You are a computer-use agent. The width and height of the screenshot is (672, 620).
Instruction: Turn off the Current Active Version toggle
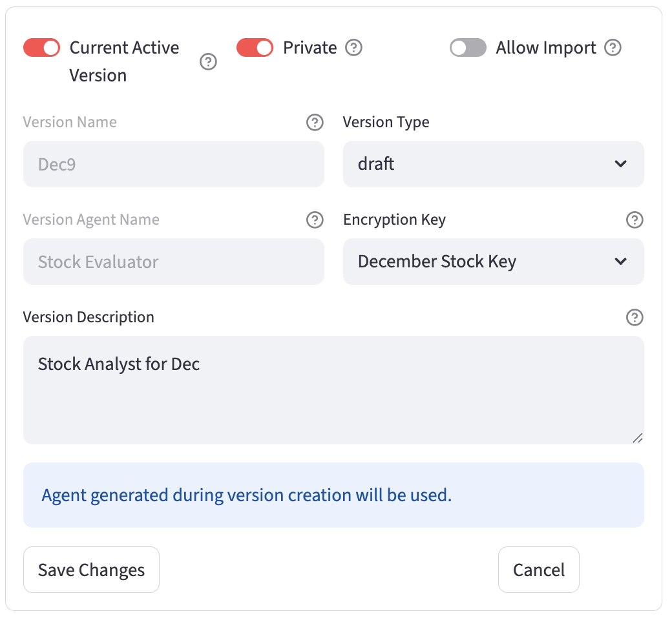[x=41, y=48]
